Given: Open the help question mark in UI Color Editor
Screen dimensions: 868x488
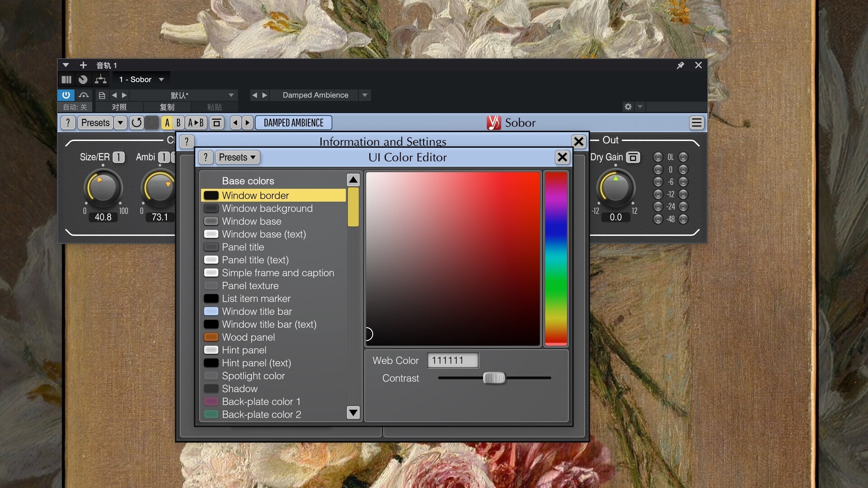Looking at the screenshot, I should point(206,157).
